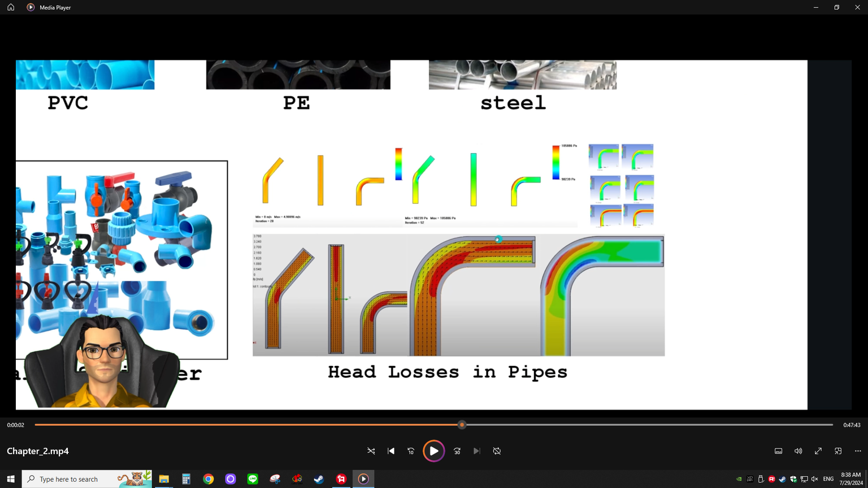Viewport: 868px width, 488px height.
Task: Open the more options menu
Action: (x=858, y=451)
